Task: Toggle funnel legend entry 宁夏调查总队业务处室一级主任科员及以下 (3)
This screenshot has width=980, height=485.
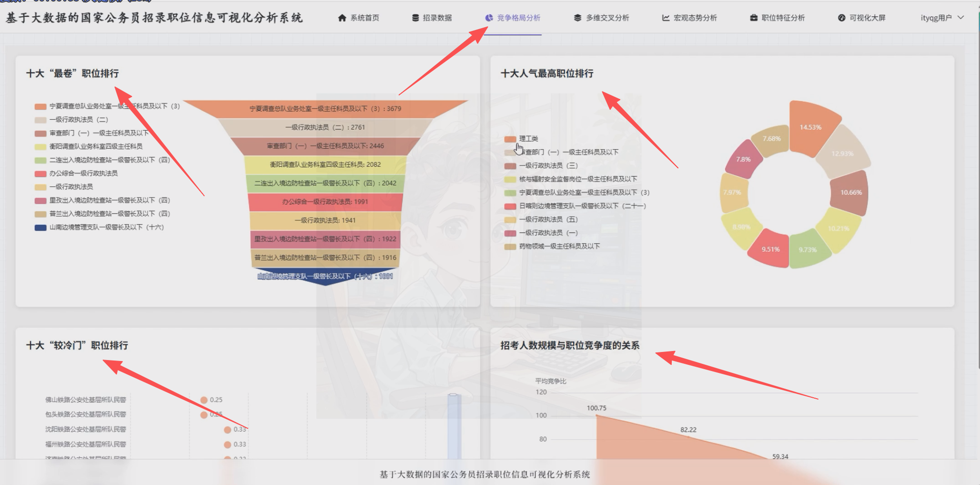Action: 107,106
